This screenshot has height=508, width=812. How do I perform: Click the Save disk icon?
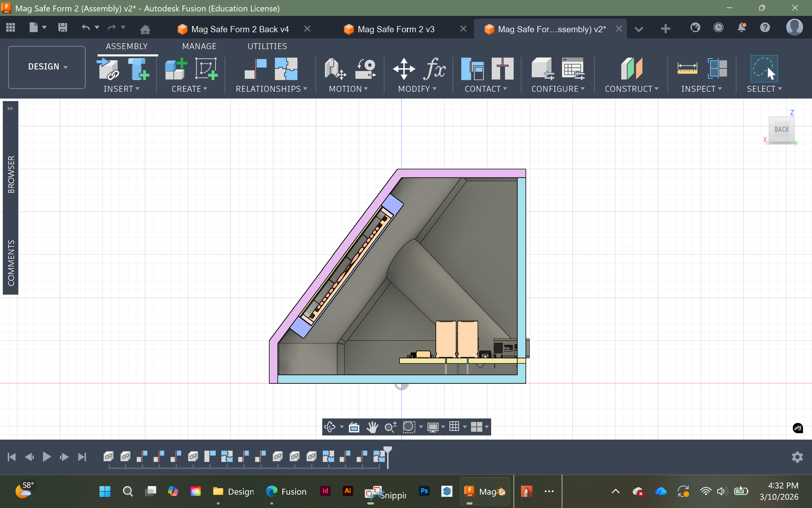pos(63,28)
